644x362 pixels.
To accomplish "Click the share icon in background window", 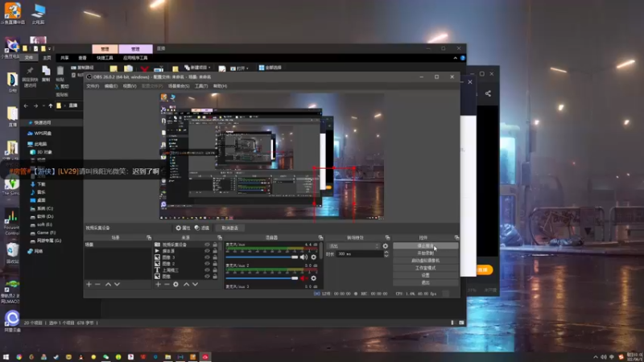I will point(488,93).
